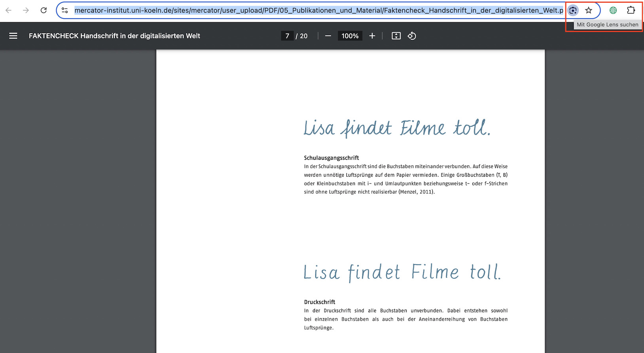Click the heading 'Schulausgangsschrift'
This screenshot has height=353, width=644.
point(331,158)
